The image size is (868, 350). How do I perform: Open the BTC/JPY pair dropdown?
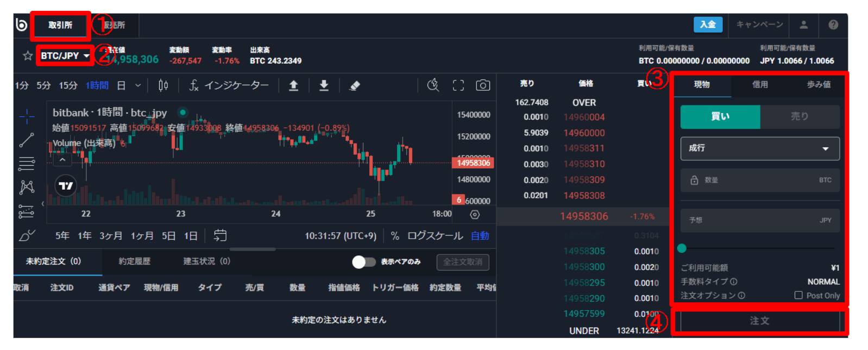65,55
